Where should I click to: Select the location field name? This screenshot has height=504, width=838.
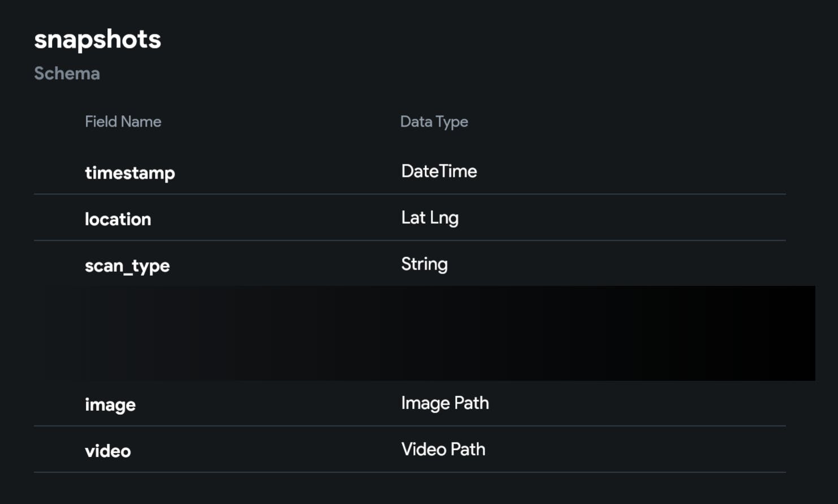pyautogui.click(x=118, y=219)
